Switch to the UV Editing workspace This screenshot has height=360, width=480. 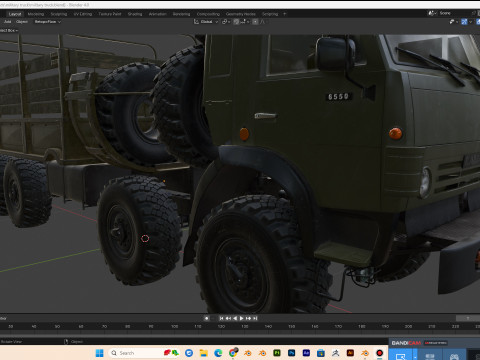(83, 14)
